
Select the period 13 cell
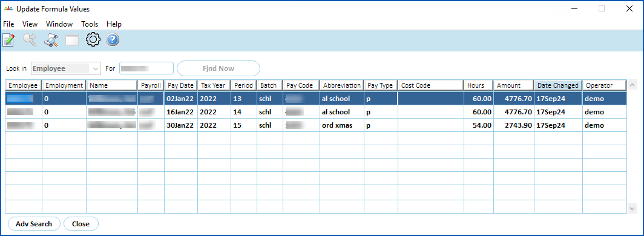244,99
